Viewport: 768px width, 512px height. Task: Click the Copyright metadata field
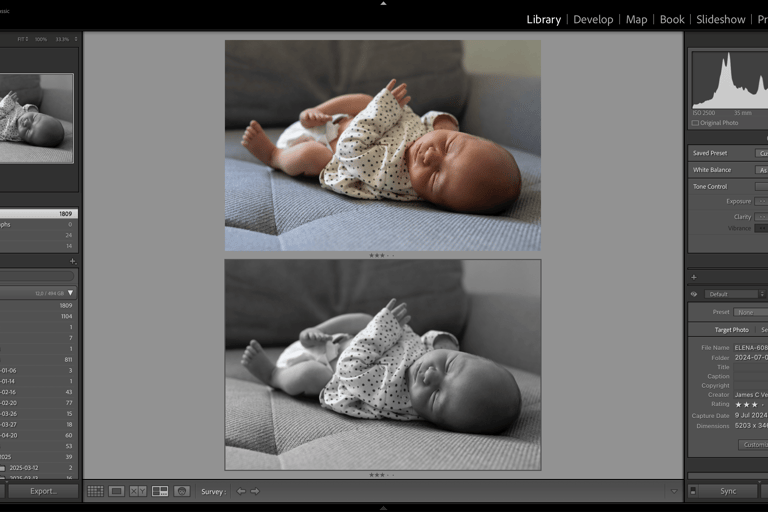pos(751,386)
